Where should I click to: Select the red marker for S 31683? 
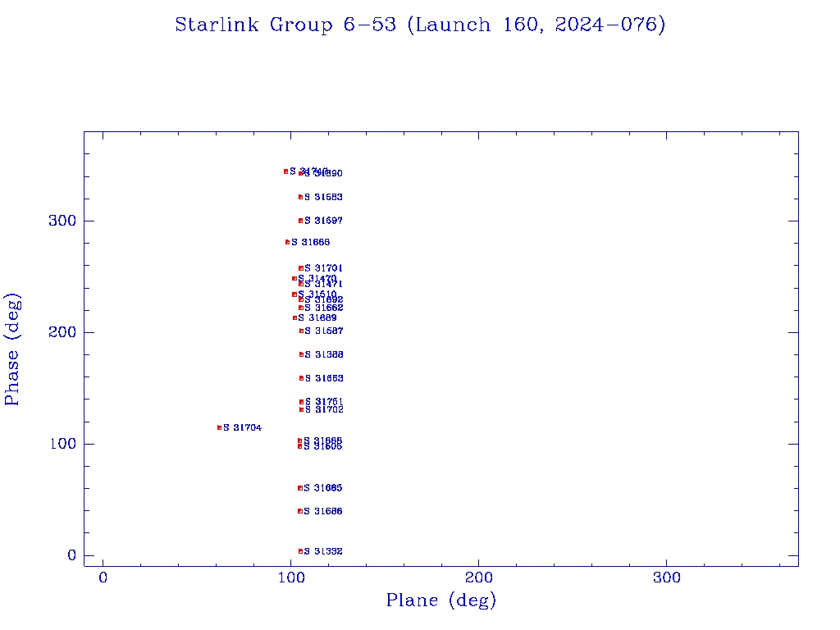[x=300, y=197]
